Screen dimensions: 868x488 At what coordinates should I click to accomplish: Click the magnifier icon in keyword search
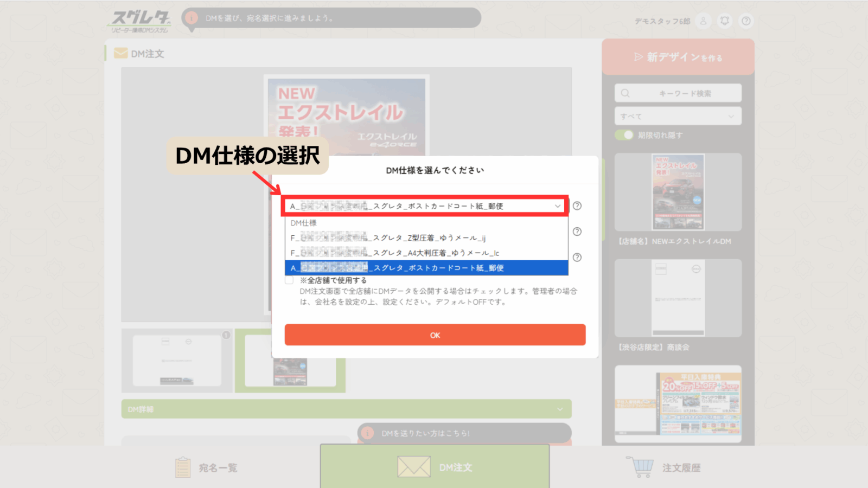point(626,93)
